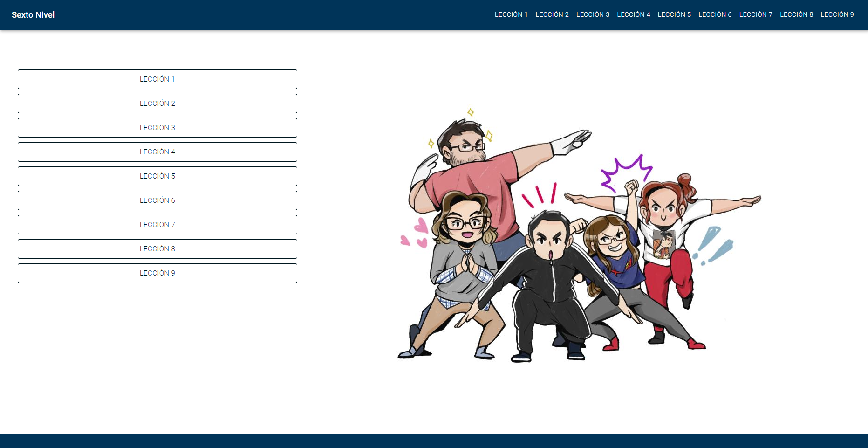Viewport: 868px width, 448px height.
Task: Open LECCIÓN 7 in the top navigation bar
Action: [x=756, y=15]
